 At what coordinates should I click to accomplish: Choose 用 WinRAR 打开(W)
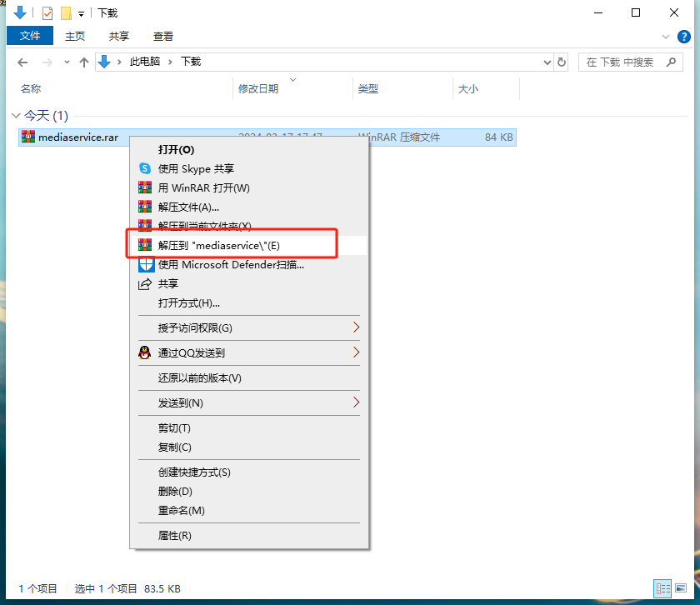pyautogui.click(x=249, y=188)
